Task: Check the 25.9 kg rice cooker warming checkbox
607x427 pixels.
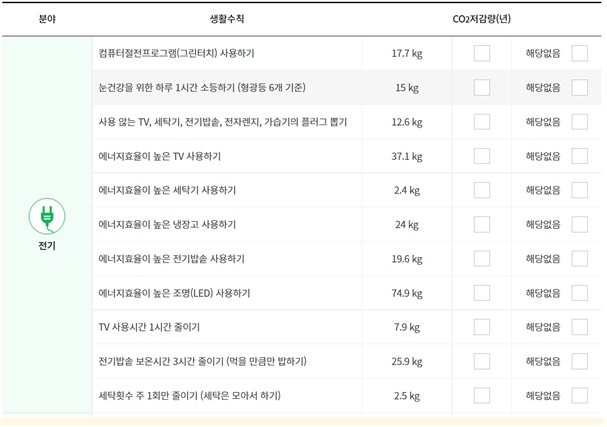Action: 482,361
